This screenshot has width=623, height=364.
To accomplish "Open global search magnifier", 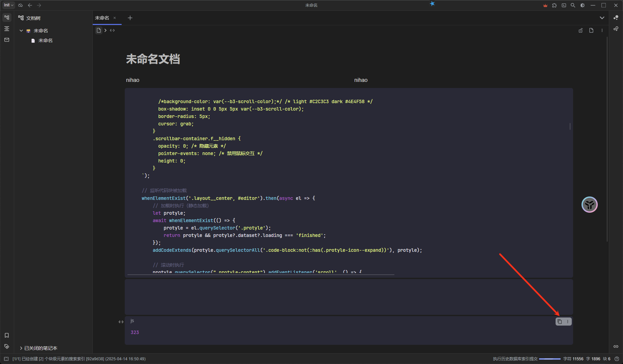I will pyautogui.click(x=573, y=5).
